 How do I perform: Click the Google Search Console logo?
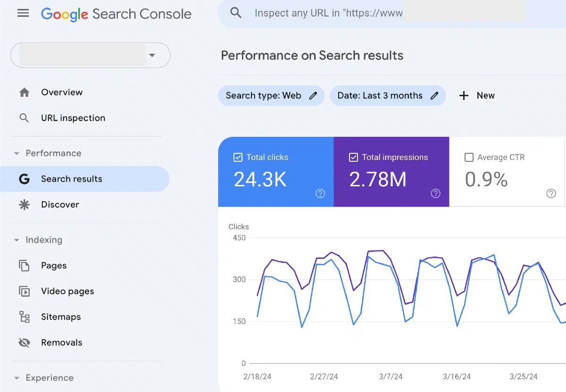pyautogui.click(x=116, y=14)
